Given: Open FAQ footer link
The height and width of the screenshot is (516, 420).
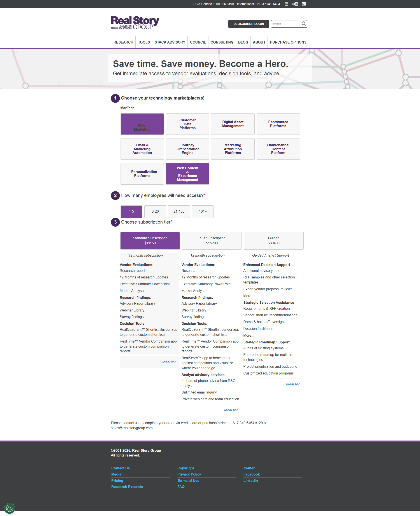Looking at the screenshot, I should 181,487.
